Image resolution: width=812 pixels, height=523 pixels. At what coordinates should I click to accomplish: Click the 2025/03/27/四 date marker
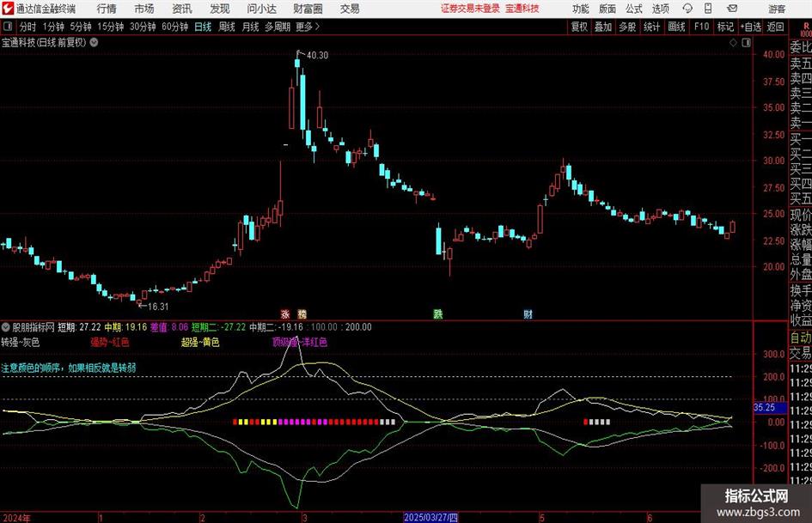click(x=430, y=518)
